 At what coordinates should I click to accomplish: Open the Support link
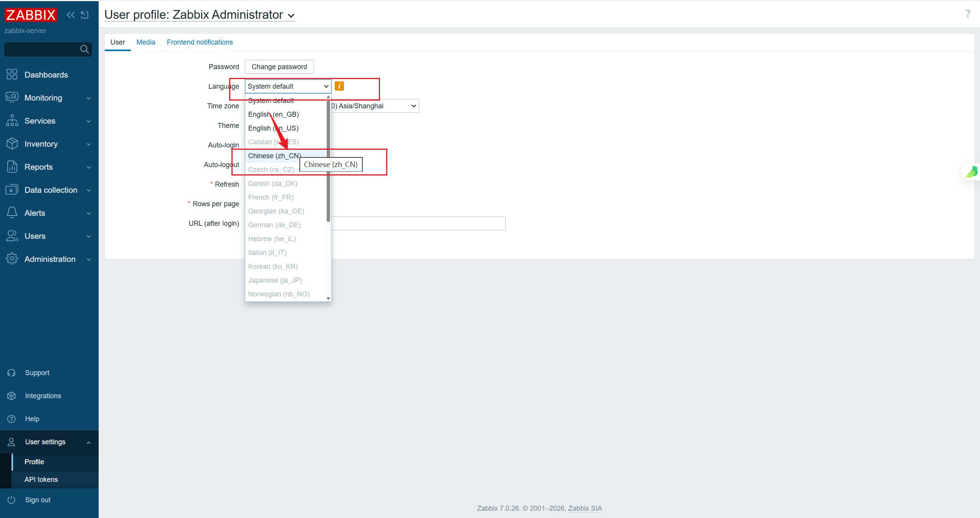[x=37, y=373]
